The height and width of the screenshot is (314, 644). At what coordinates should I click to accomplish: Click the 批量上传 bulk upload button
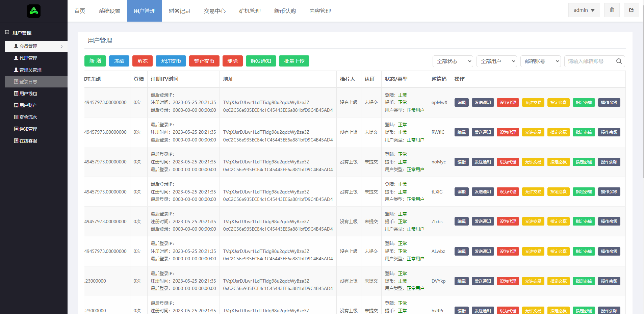[294, 61]
